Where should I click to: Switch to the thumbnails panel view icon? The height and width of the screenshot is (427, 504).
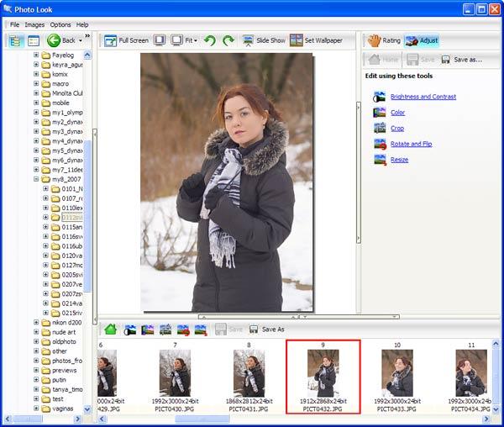click(x=34, y=41)
